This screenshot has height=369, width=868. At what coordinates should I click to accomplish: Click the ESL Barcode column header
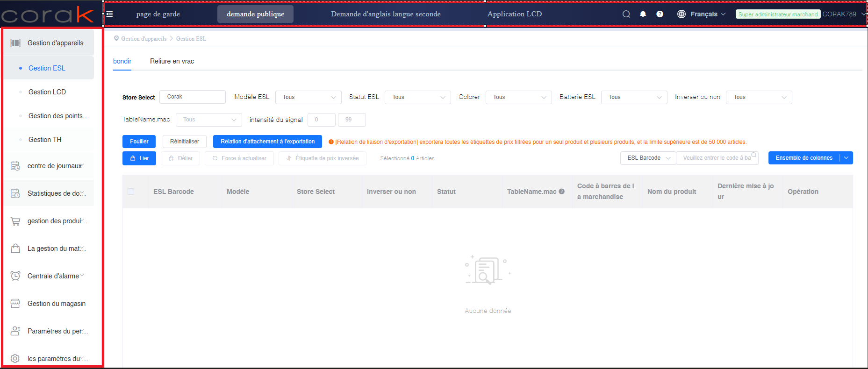click(173, 192)
